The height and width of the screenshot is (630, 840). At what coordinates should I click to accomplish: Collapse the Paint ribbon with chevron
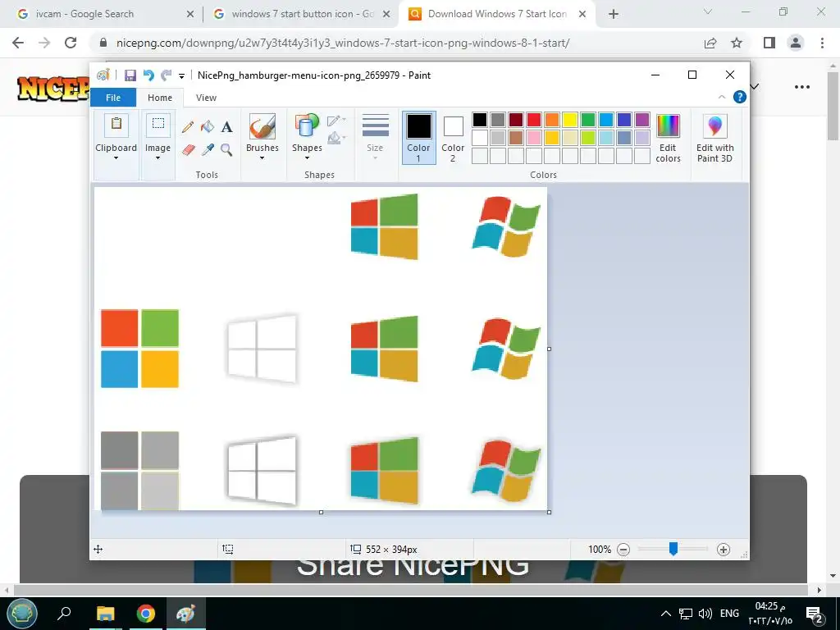722,97
